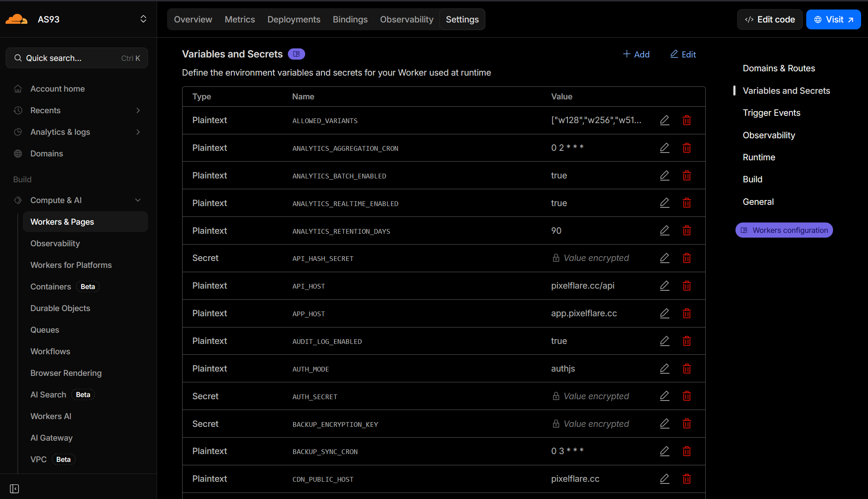The image size is (868, 499).
Task: Collapse the Compute & AI group
Action: (x=138, y=200)
